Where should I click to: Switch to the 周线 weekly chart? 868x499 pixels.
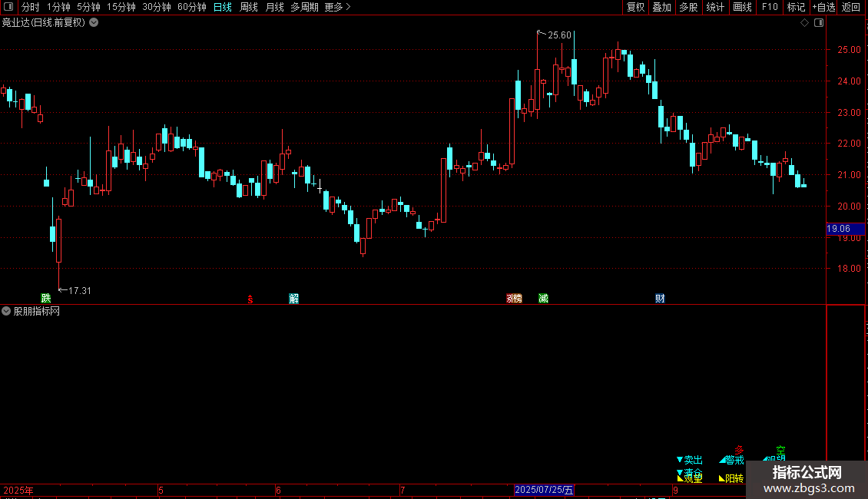click(x=249, y=7)
